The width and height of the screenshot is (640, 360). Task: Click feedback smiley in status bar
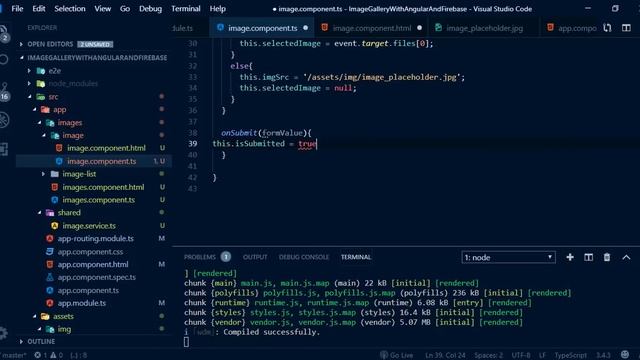tap(625, 355)
